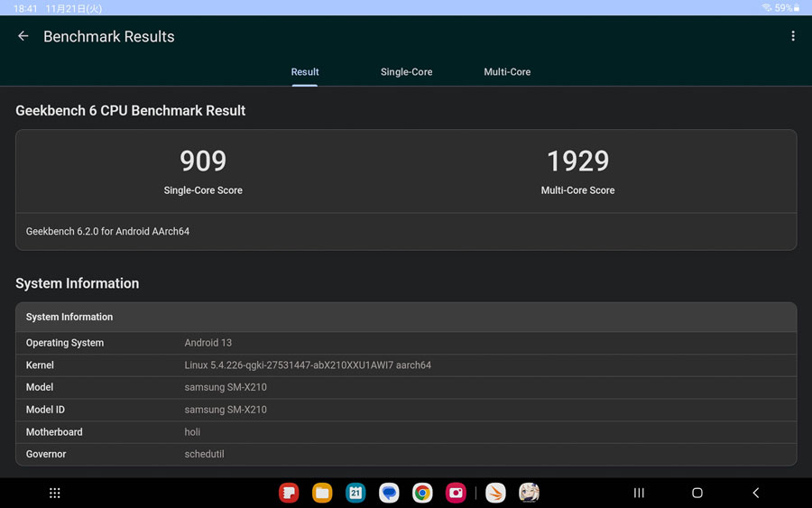812x508 pixels.
Task: Switch to the Single-Core tab
Action: 407,72
